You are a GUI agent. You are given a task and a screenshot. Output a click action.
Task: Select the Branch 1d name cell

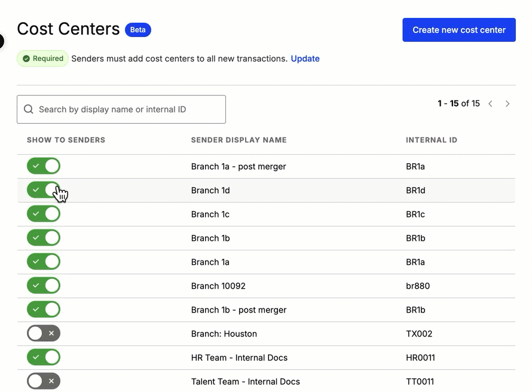210,190
